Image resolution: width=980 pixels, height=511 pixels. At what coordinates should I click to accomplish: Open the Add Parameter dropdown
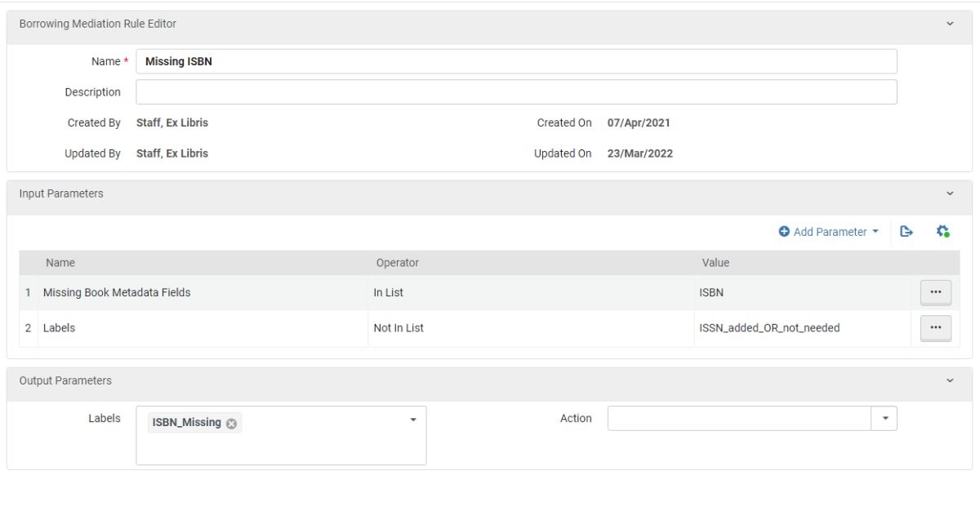[x=829, y=232]
